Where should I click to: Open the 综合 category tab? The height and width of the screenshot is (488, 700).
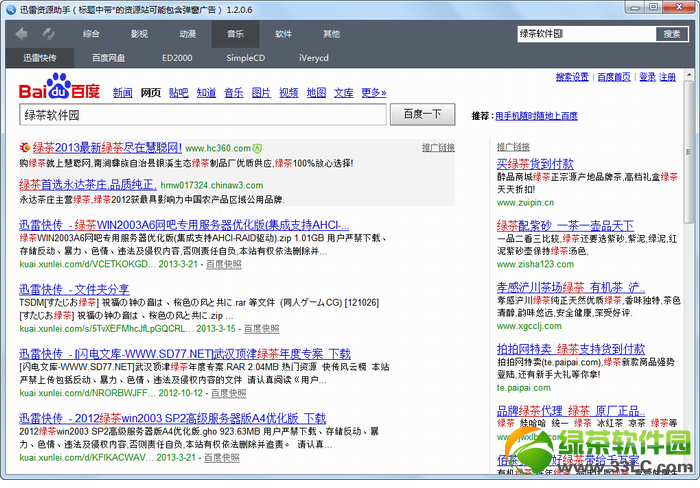(91, 34)
